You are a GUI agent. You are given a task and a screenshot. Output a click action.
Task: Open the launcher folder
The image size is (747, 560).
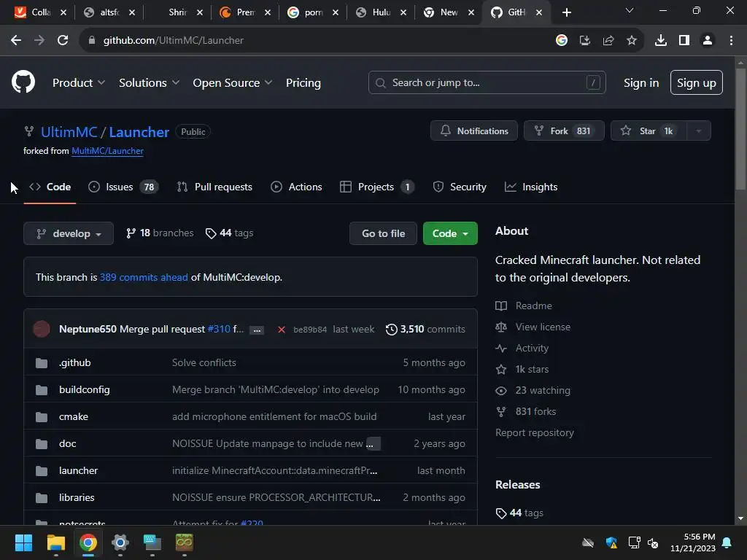78,470
